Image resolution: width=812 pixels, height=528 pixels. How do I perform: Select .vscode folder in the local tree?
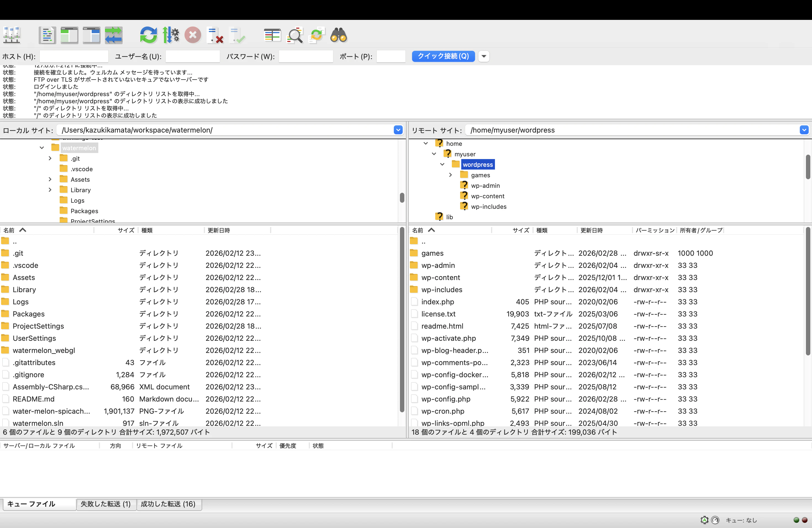tap(81, 169)
